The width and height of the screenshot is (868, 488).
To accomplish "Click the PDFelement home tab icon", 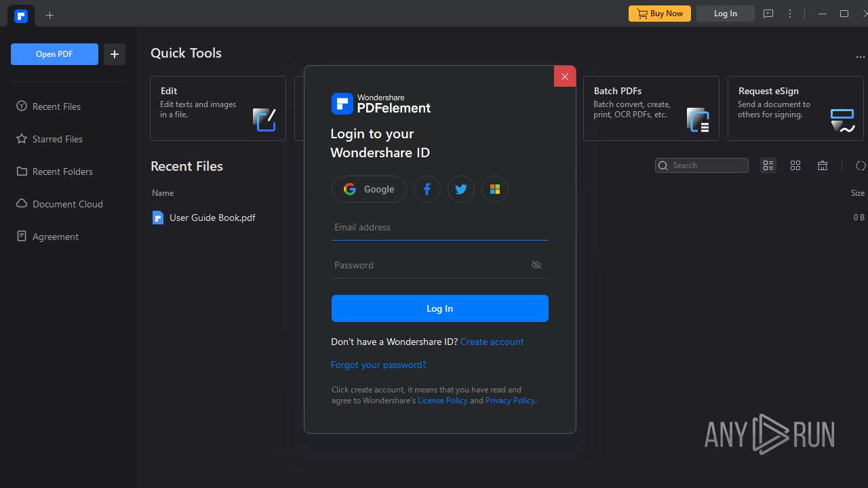I will pyautogui.click(x=21, y=16).
